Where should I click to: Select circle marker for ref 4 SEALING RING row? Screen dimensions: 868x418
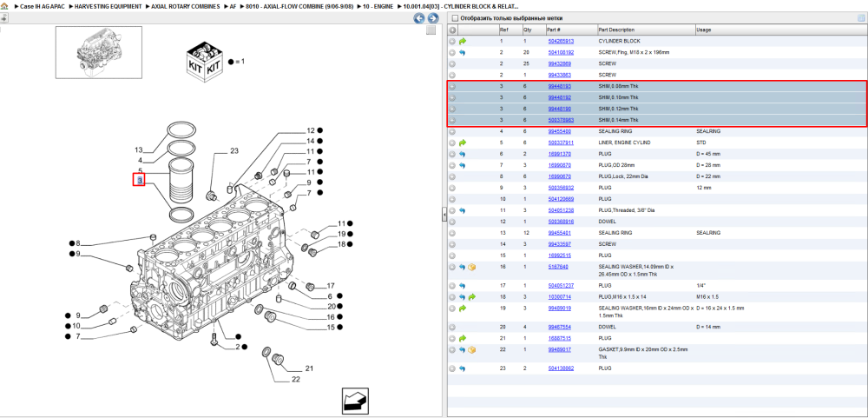click(452, 131)
